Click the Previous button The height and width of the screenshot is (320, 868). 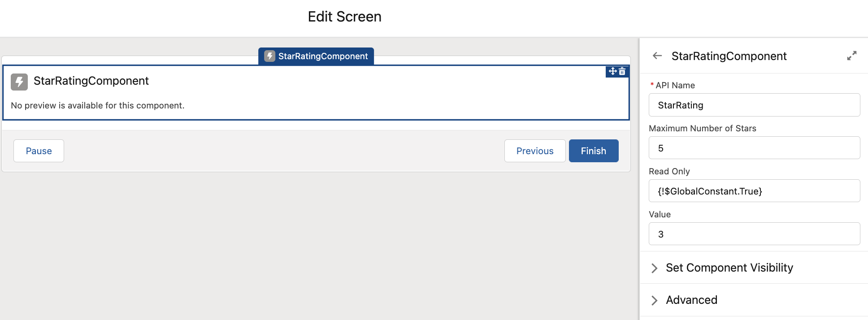534,151
